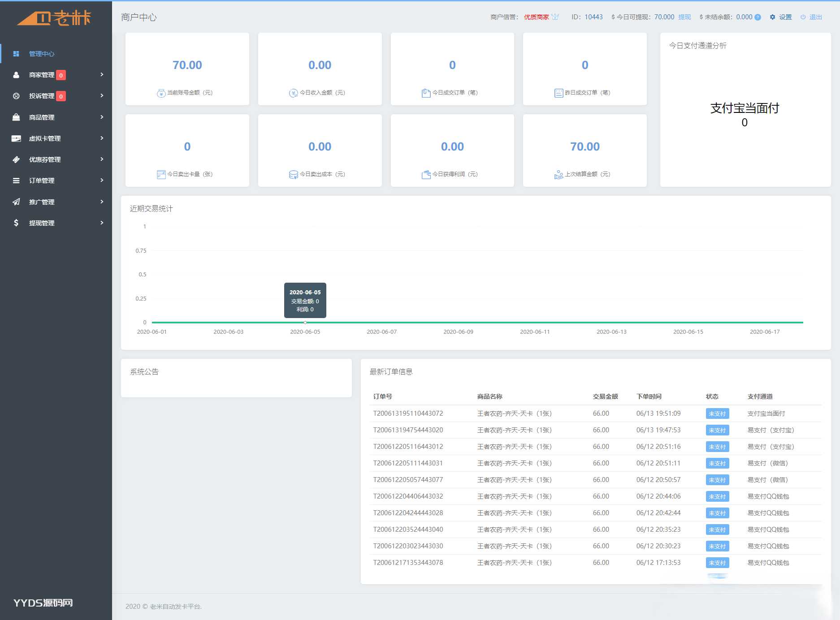Click the 提现管理 dollar sign icon

tap(16, 223)
